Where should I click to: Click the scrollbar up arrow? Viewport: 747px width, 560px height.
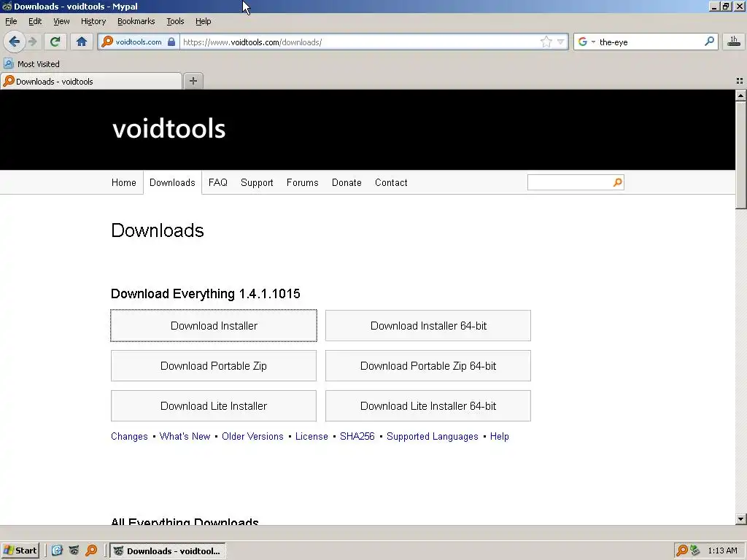[741, 96]
